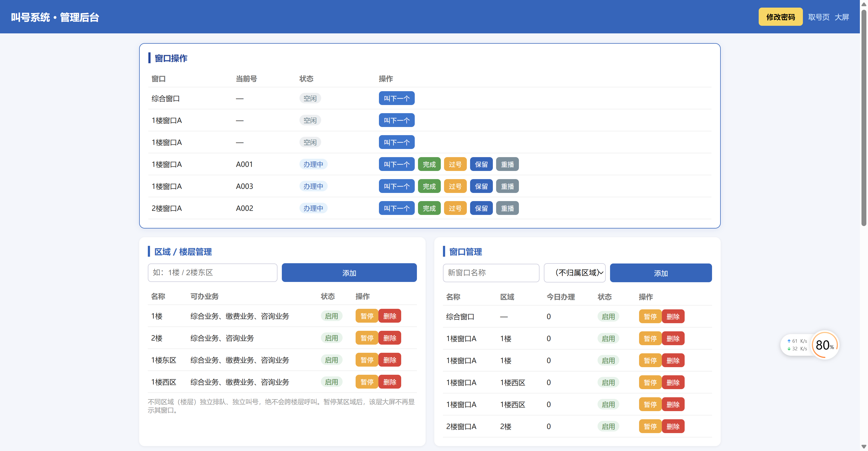Viewport: 868px width, 451px height.
Task: Go to the 取号页 link
Action: [x=818, y=17]
